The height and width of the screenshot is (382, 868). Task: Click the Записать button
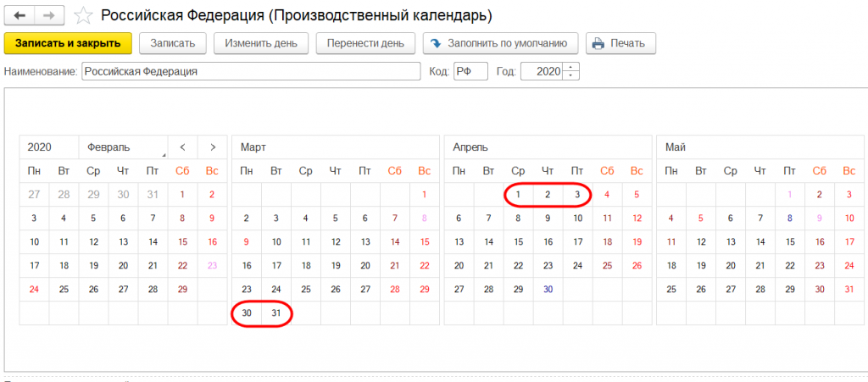173,43
